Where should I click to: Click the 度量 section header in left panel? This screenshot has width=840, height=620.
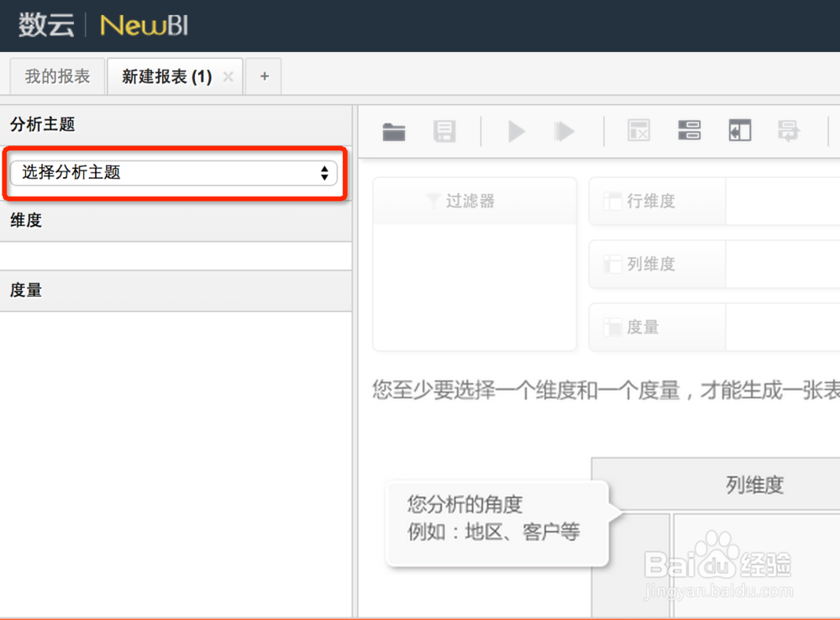click(x=176, y=291)
